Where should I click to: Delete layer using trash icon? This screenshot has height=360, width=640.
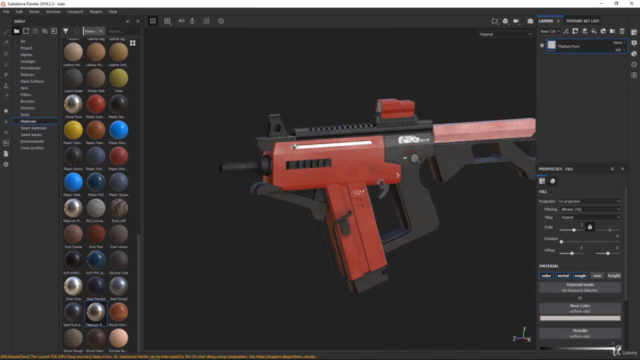622,31
